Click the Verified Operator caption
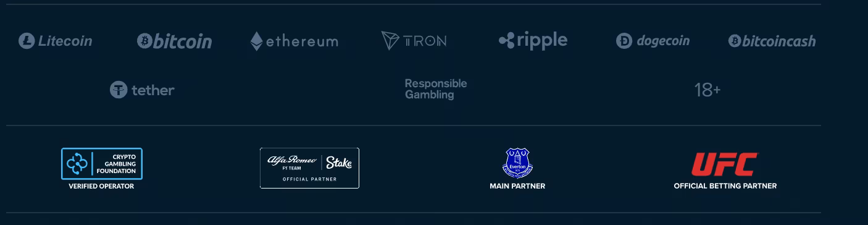This screenshot has height=225, width=868. [x=101, y=186]
